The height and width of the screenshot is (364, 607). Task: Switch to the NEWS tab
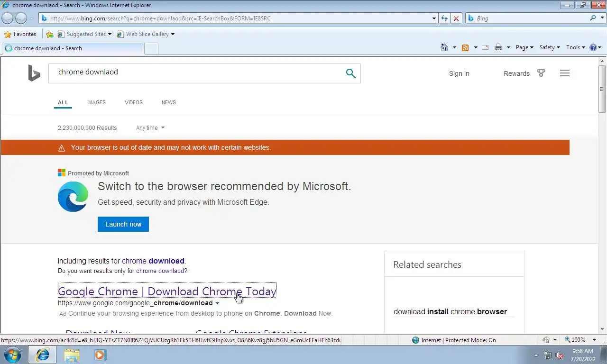169,102
